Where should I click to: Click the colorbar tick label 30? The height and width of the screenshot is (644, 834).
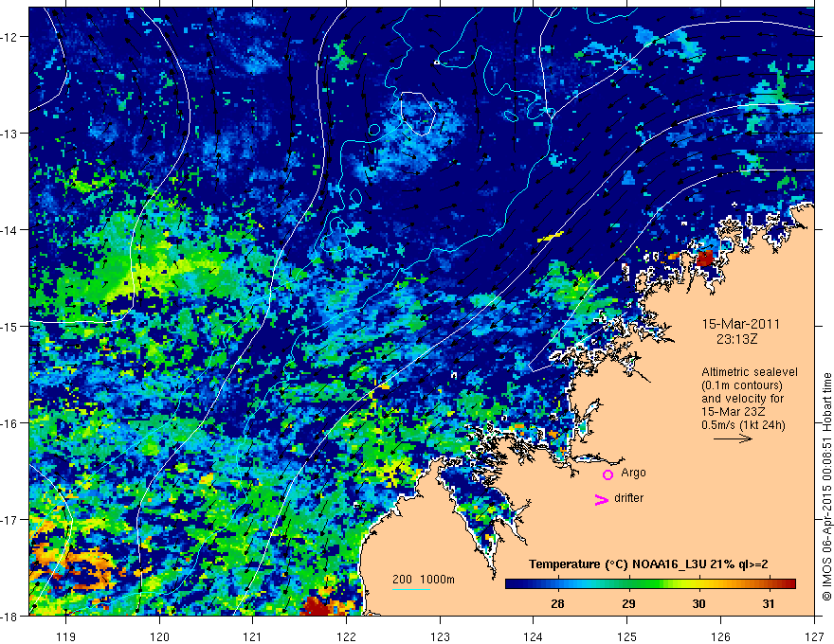(x=698, y=603)
